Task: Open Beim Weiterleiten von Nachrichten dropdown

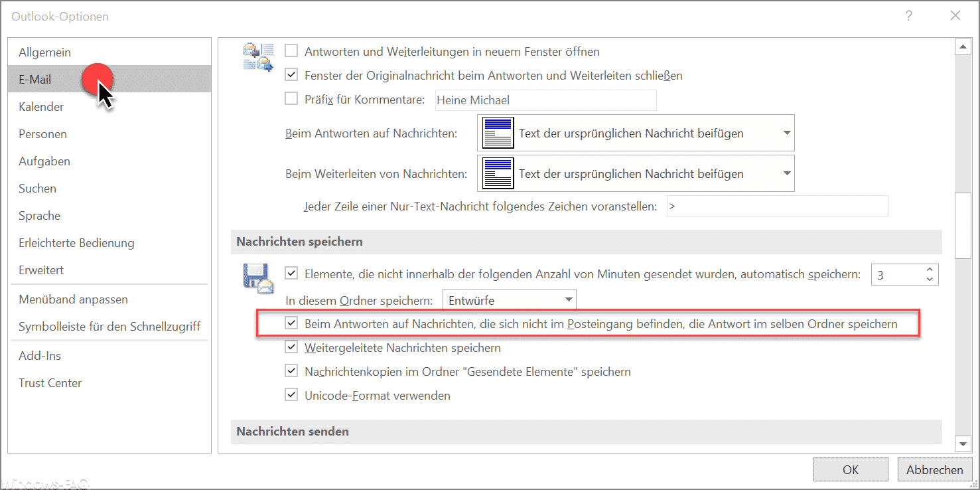Action: [636, 173]
